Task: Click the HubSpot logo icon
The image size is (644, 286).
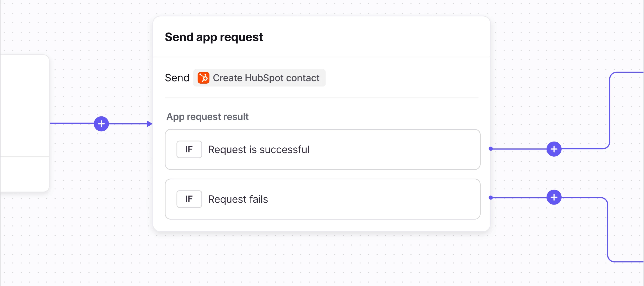Action: [203, 78]
